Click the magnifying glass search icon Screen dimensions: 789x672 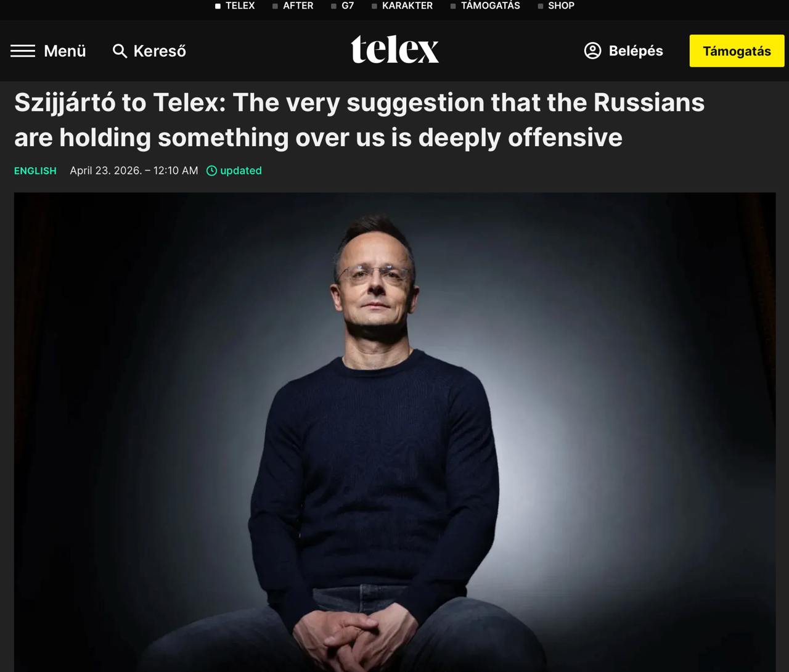120,51
